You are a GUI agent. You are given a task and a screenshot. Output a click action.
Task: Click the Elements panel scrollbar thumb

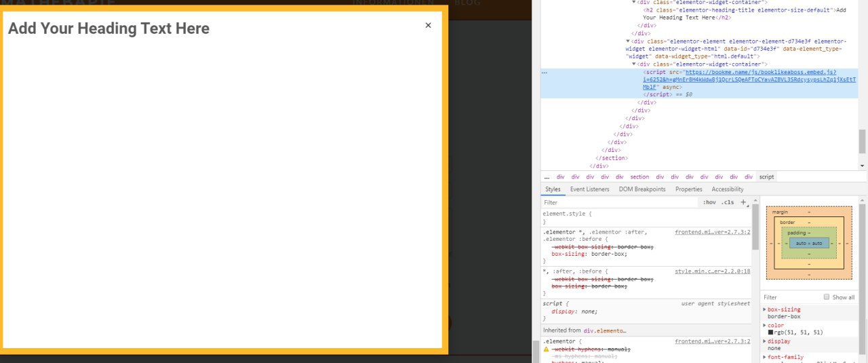(863, 141)
